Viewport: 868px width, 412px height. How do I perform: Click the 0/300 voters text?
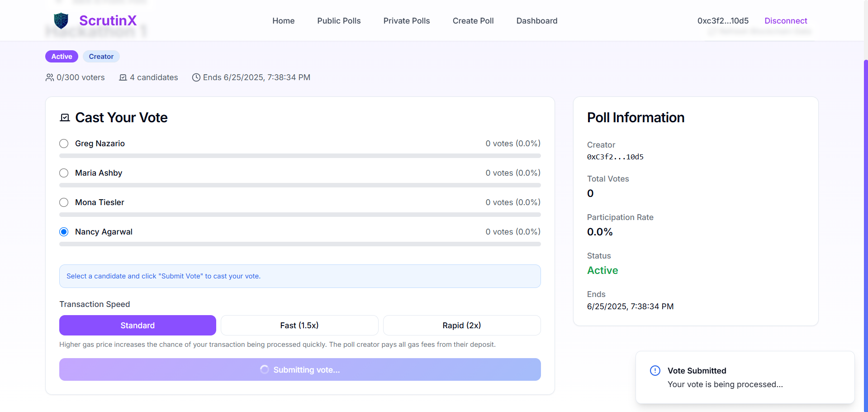tap(81, 77)
